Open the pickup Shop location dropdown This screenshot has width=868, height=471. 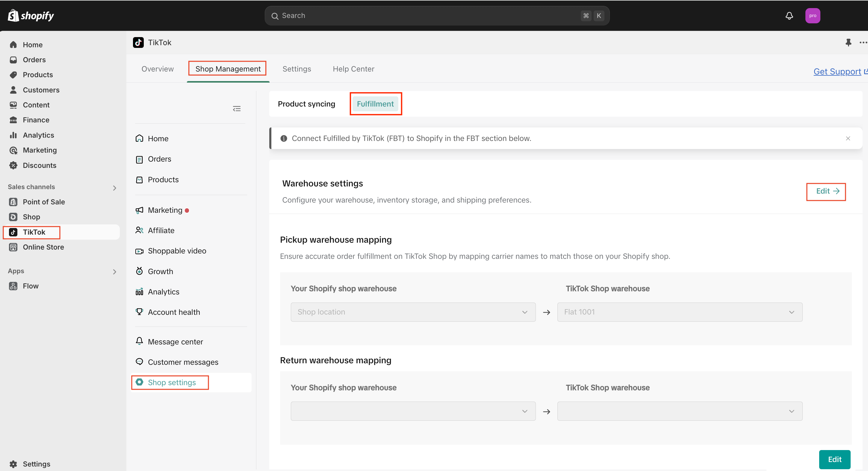(x=413, y=312)
